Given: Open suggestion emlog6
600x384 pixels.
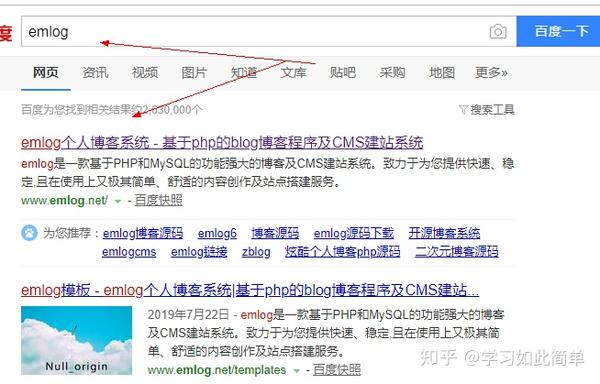Looking at the screenshot, I should click(x=217, y=233).
